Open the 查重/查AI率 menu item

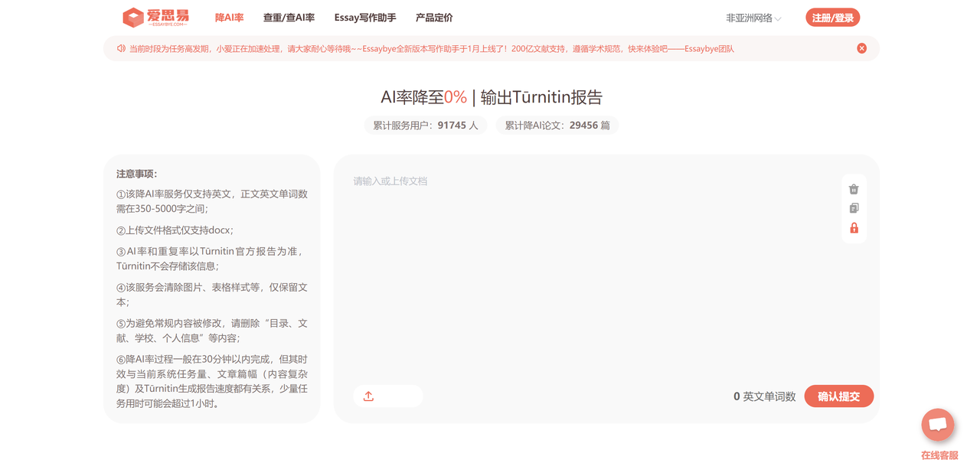[289, 18]
